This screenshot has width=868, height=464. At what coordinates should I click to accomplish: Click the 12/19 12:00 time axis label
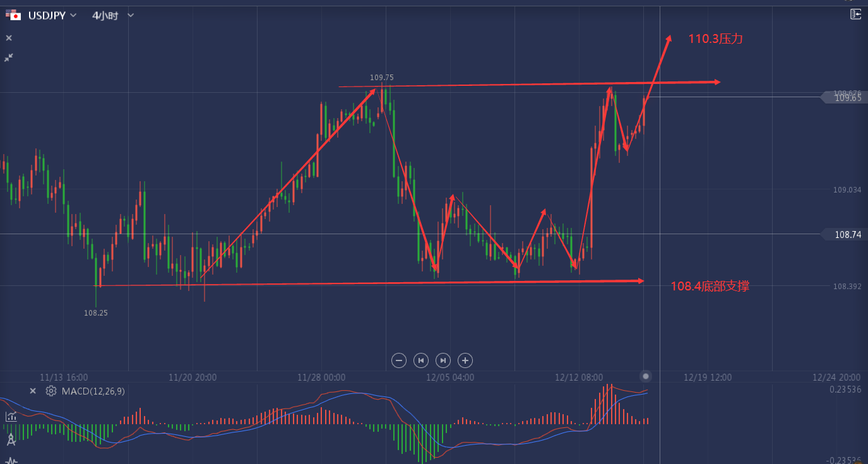[708, 378]
